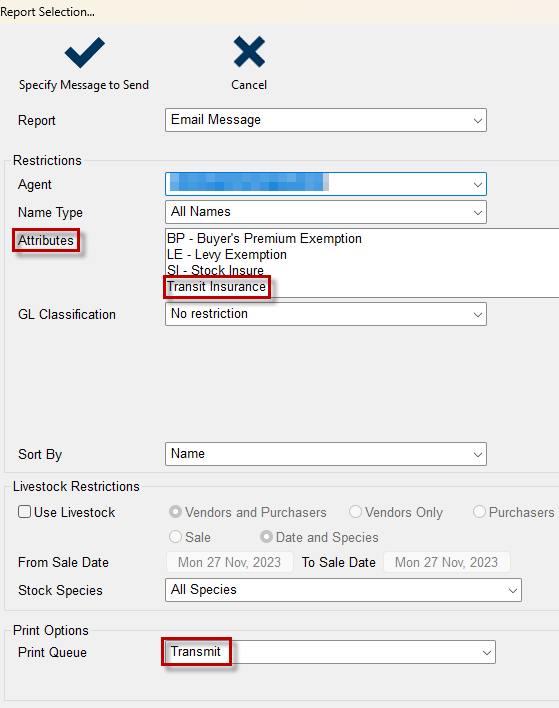The width and height of the screenshot is (559, 708).
Task: Select the Purchasers radio button
Action: (x=479, y=512)
